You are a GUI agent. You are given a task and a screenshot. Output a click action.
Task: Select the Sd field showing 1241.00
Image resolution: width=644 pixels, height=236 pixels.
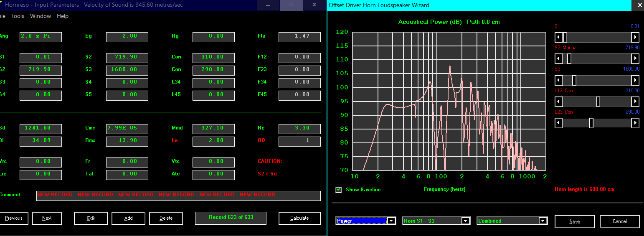click(41, 129)
